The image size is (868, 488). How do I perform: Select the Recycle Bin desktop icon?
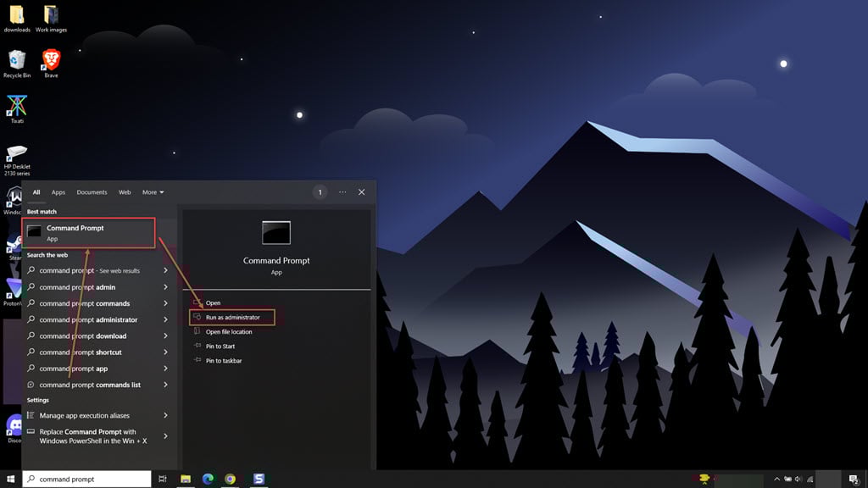(17, 64)
